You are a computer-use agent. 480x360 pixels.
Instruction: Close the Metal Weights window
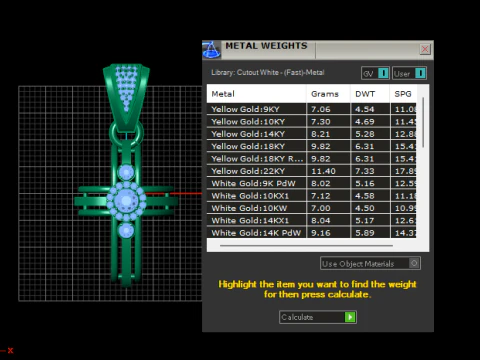tap(425, 49)
